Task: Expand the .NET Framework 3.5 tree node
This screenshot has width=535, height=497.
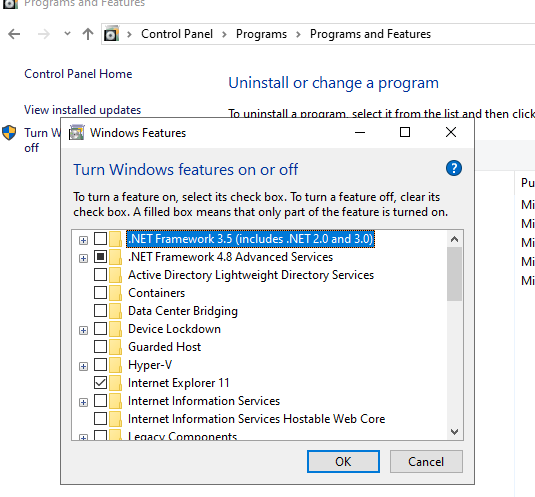Action: (83, 240)
